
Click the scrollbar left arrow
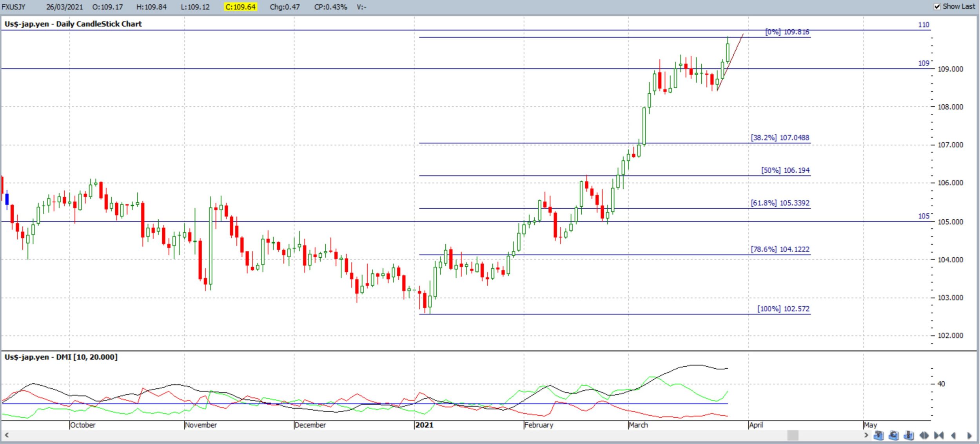7,435
